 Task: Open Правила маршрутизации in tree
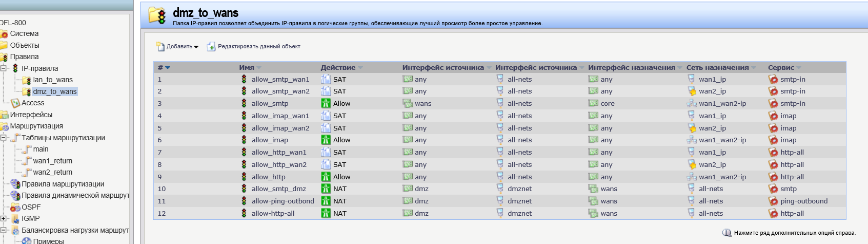click(x=63, y=184)
